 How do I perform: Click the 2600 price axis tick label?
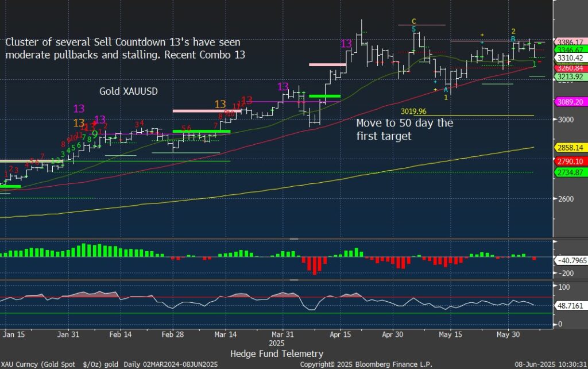[566, 199]
